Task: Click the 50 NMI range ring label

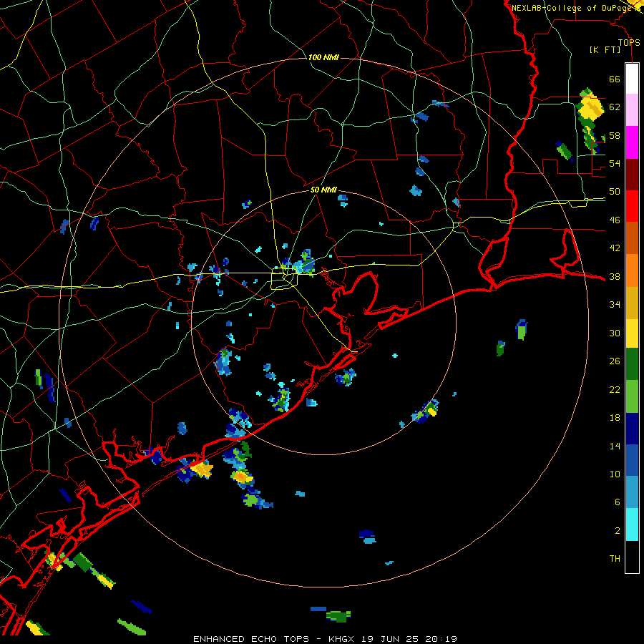Action: click(323, 190)
